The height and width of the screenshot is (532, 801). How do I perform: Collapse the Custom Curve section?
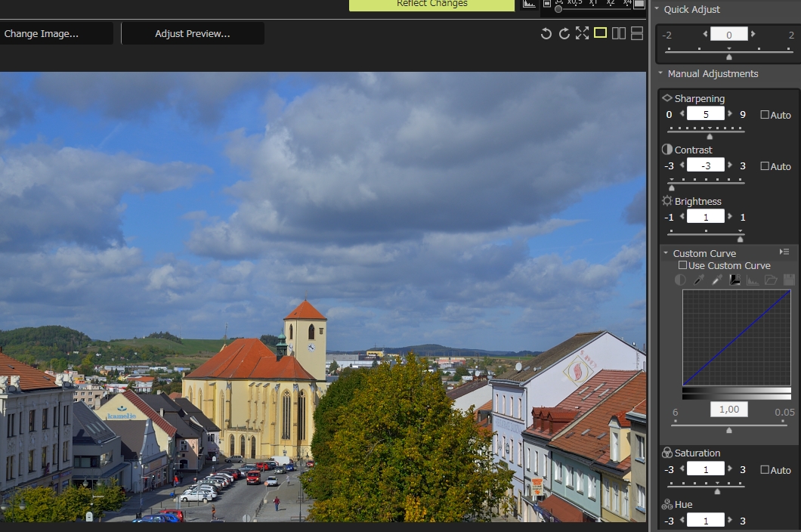tap(666, 253)
